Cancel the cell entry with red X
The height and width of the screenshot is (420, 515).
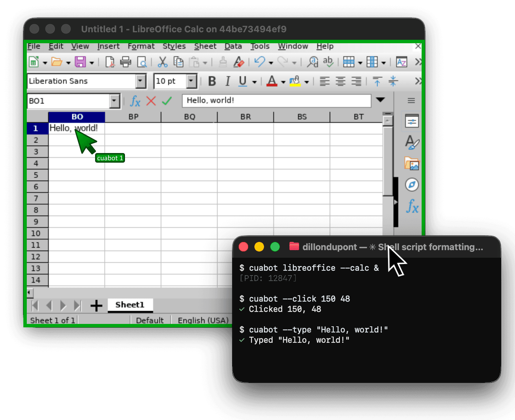point(151,101)
